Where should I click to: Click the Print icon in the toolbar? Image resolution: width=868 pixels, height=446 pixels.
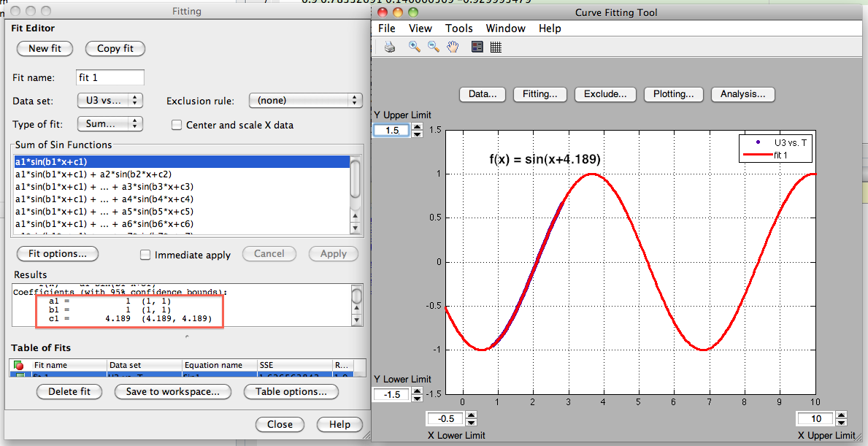390,47
